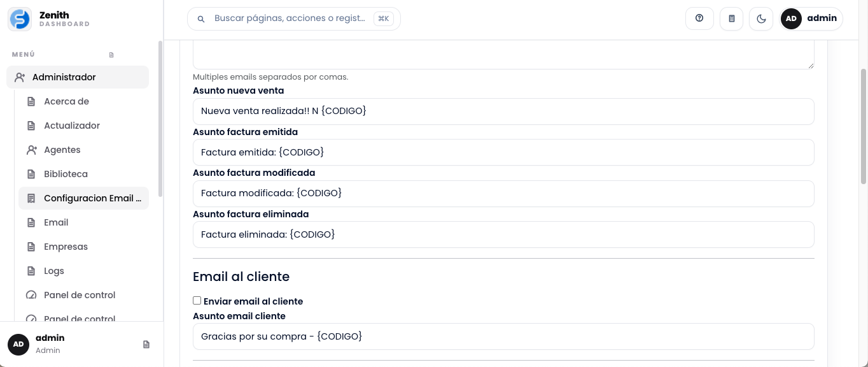The image size is (868, 367).
Task: Click the Panel de control gauge icon
Action: coord(31,295)
